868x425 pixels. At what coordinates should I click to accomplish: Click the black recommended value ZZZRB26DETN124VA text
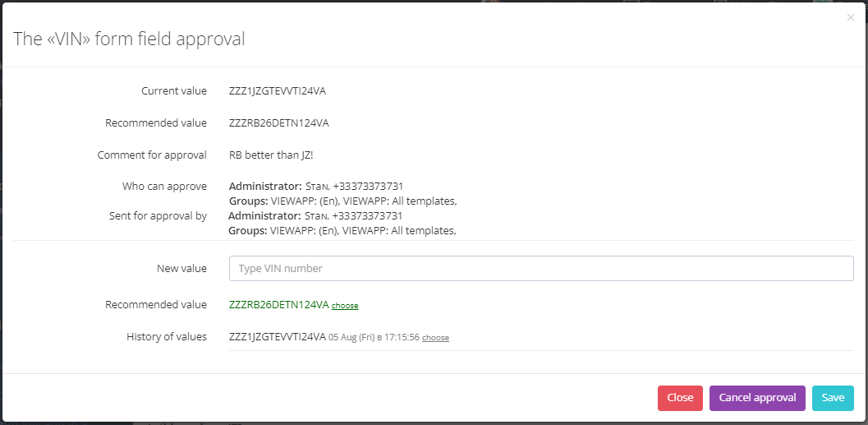[x=279, y=123]
